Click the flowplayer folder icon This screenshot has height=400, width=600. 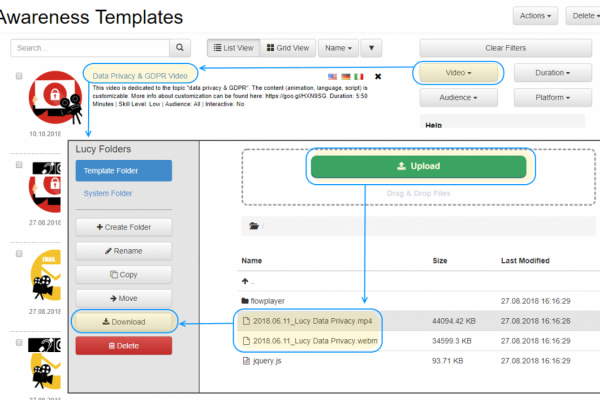click(x=245, y=300)
